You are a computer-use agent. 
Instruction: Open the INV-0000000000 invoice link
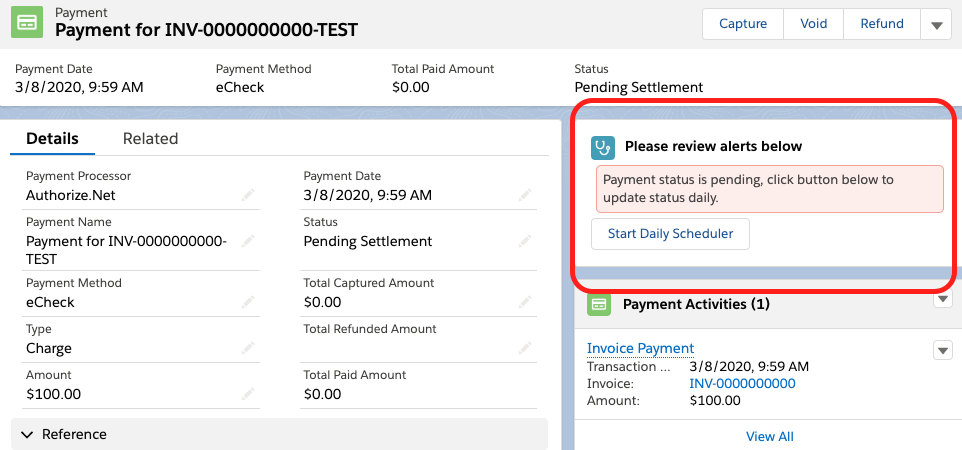(x=742, y=383)
